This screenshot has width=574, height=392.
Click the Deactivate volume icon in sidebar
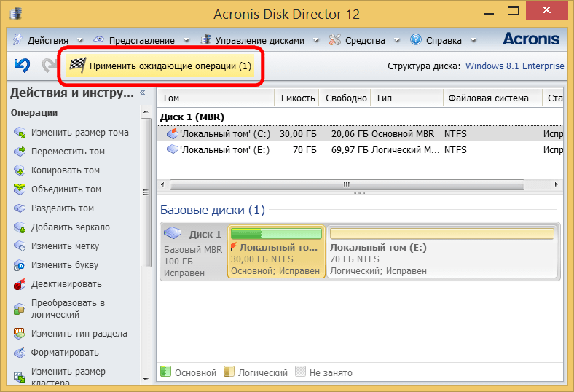coord(20,284)
